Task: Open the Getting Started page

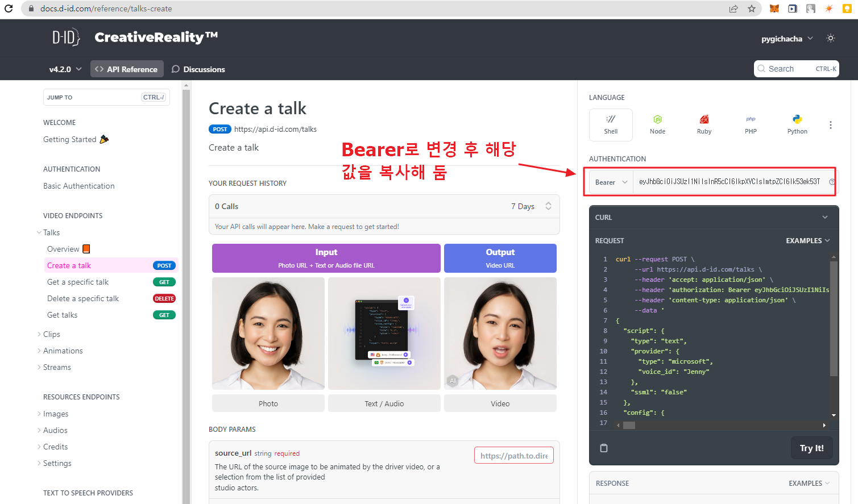Action: 76,139
